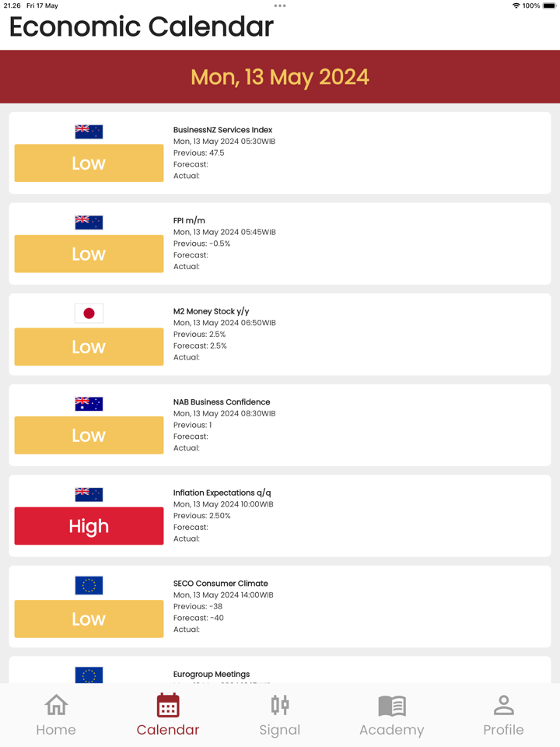
Task: Tap the Eurogroup Meetings event row
Action: click(212, 674)
